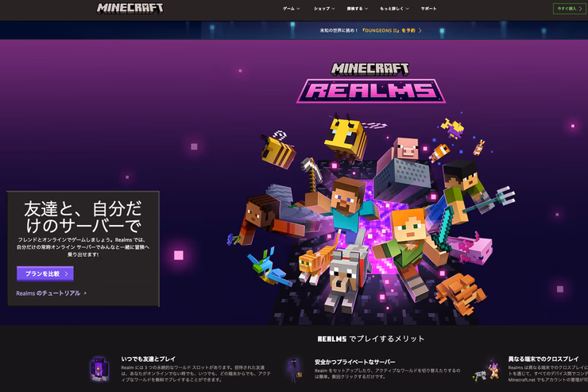Expand the もっと詳しく navigation menu

coord(394,9)
